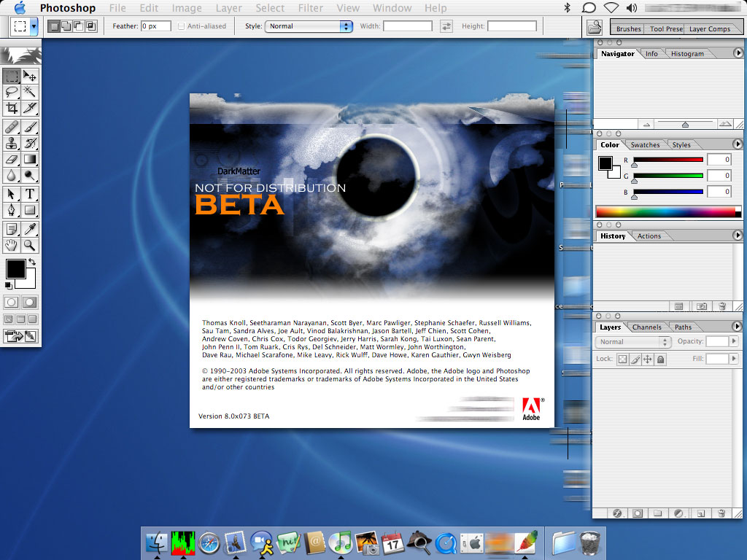Select the Zoom tool in the toolbox

[29, 245]
